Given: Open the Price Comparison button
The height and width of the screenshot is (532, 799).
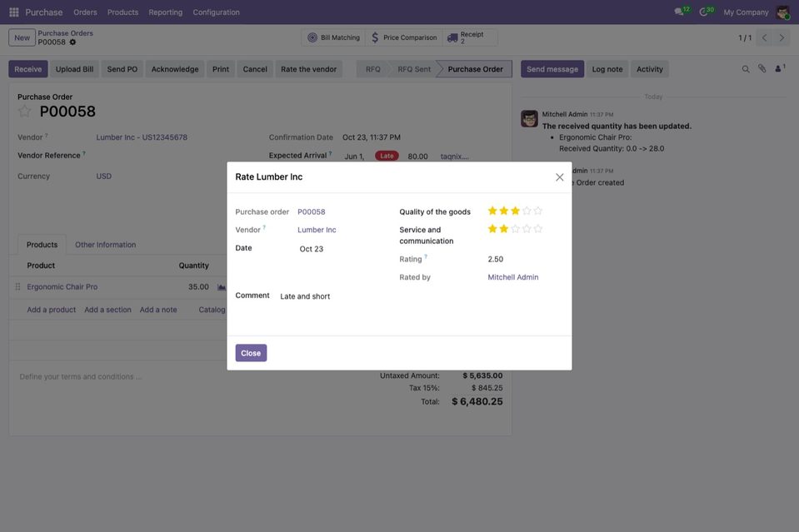Looking at the screenshot, I should click(x=403, y=37).
